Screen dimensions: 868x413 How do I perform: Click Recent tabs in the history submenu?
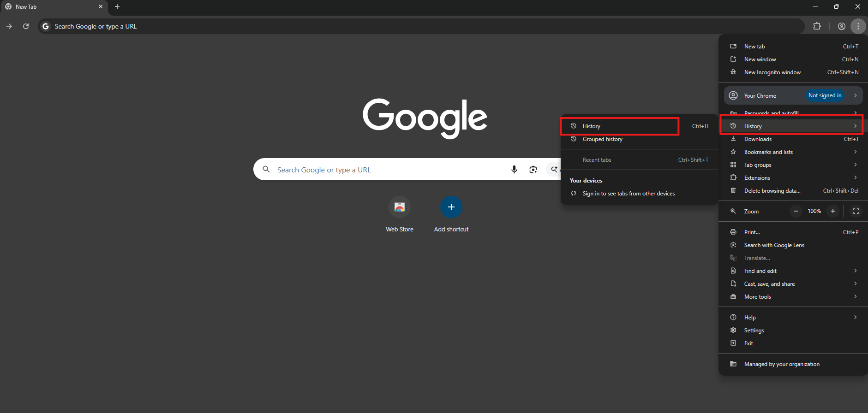point(640,159)
